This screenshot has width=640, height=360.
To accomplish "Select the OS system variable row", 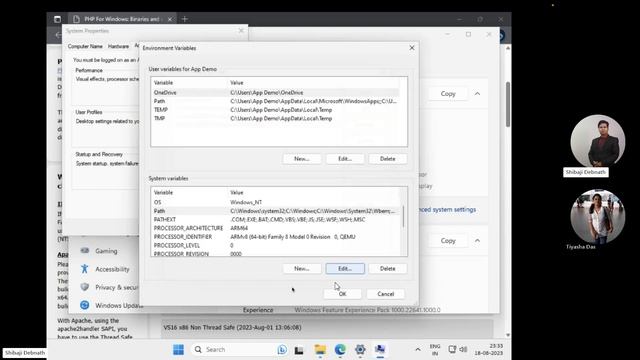I will (x=276, y=202).
